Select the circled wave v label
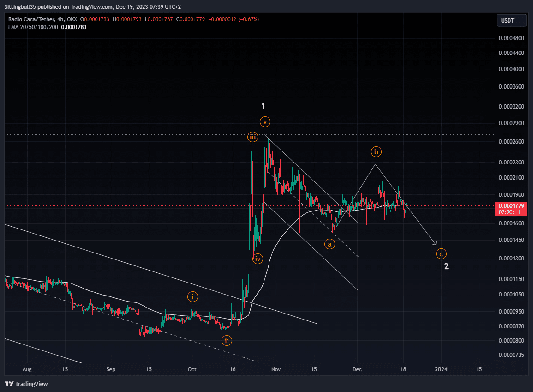 pos(264,122)
